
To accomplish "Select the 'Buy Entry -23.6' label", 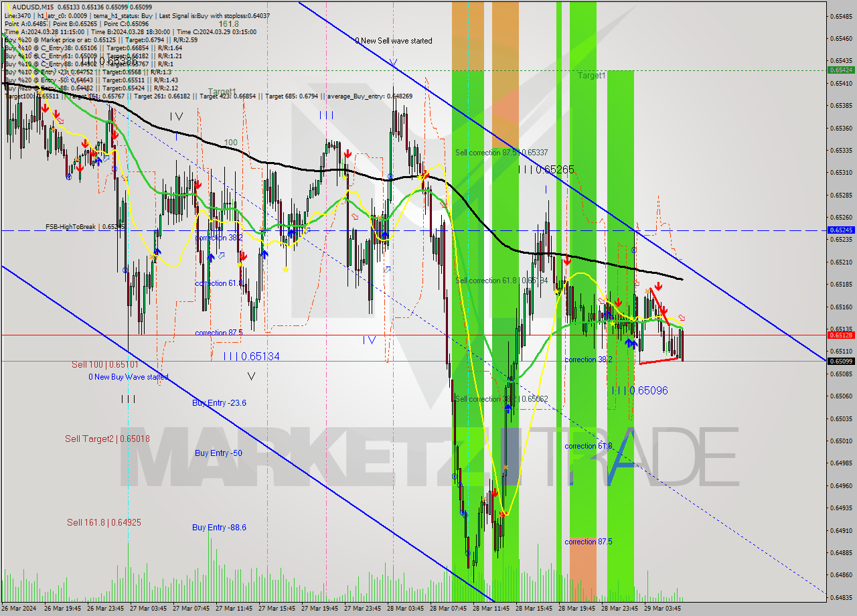I will click(x=219, y=402).
